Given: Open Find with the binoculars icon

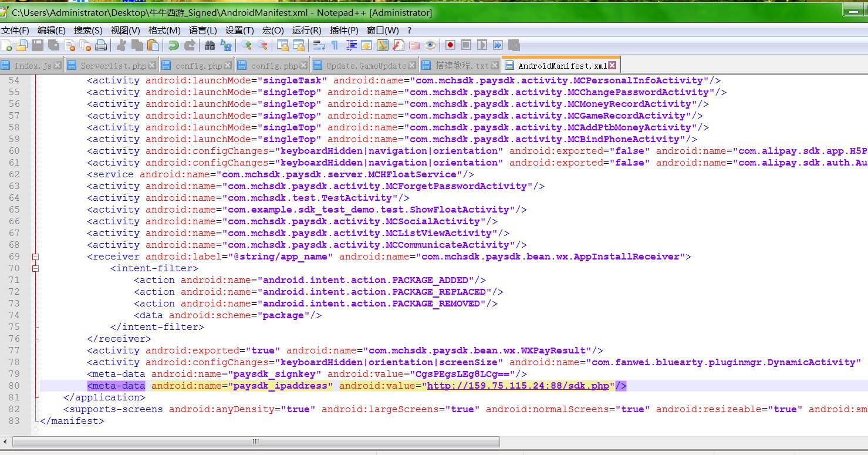Looking at the screenshot, I should pos(210,45).
